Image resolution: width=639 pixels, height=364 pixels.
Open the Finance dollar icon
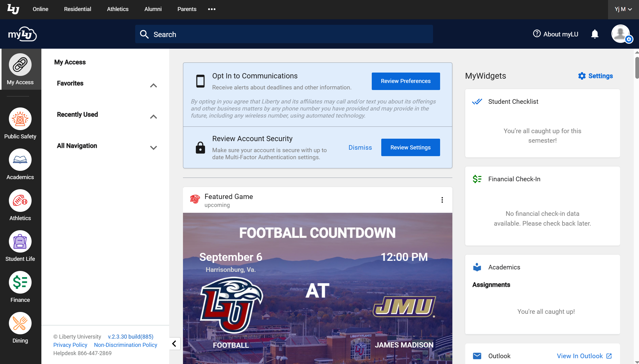(x=20, y=282)
